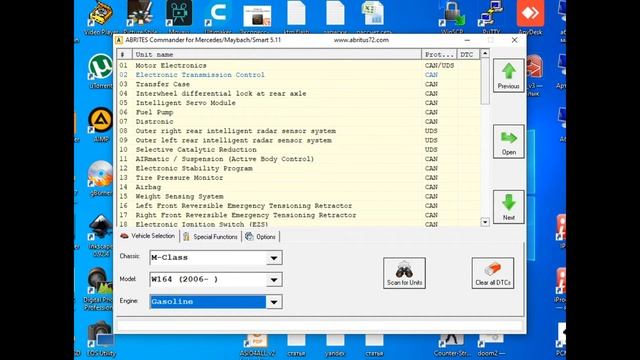The width and height of the screenshot is (640, 360).
Task: Select Fuel Pump row
Action: pos(299,112)
